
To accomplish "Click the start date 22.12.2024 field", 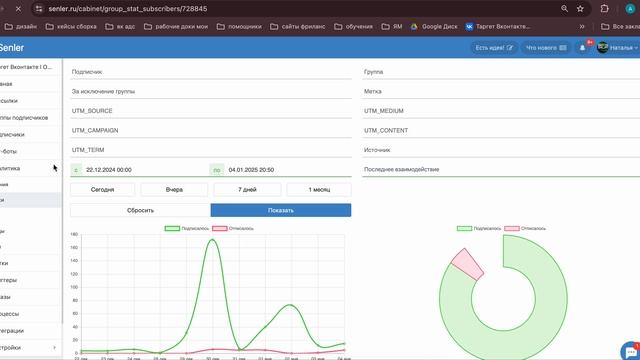I will (x=145, y=170).
